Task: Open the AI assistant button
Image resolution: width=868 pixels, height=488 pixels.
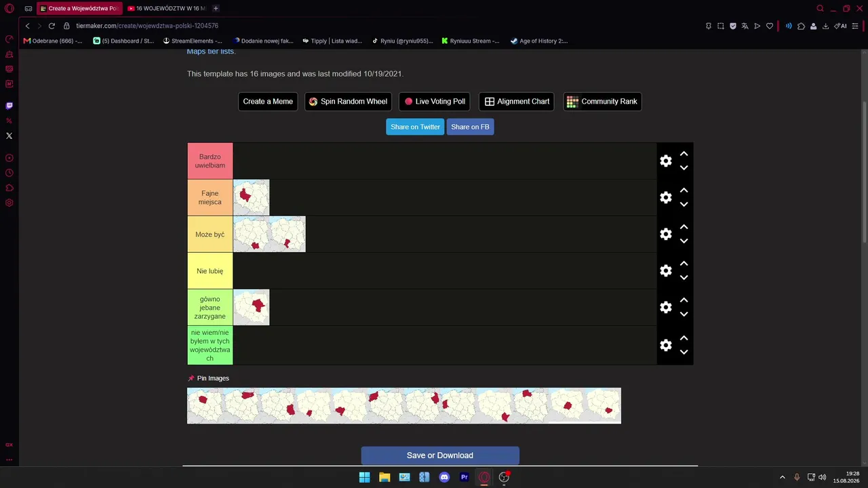Action: pos(841,26)
